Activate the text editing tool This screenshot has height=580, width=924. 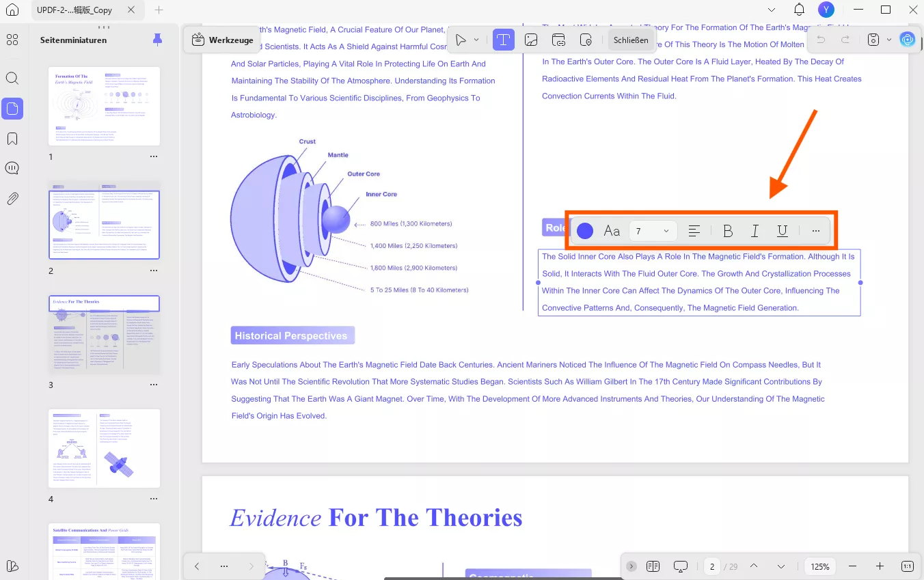(x=504, y=40)
